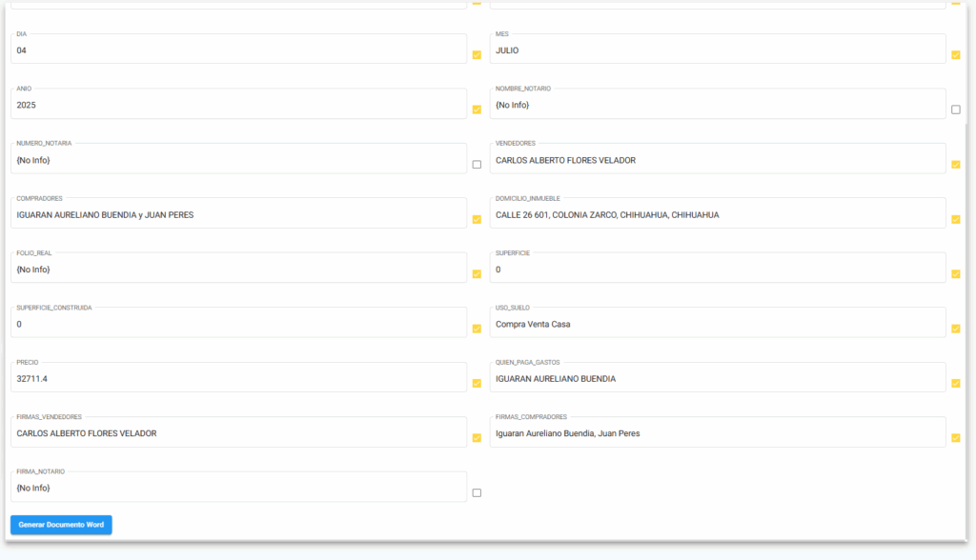Toggle the PRECIO field checkbox
The image size is (976, 560).
477,384
